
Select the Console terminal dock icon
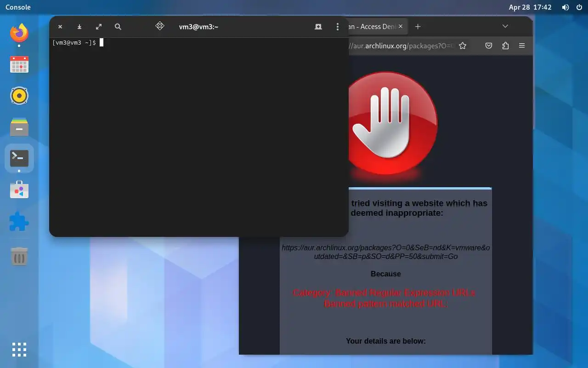pos(19,158)
